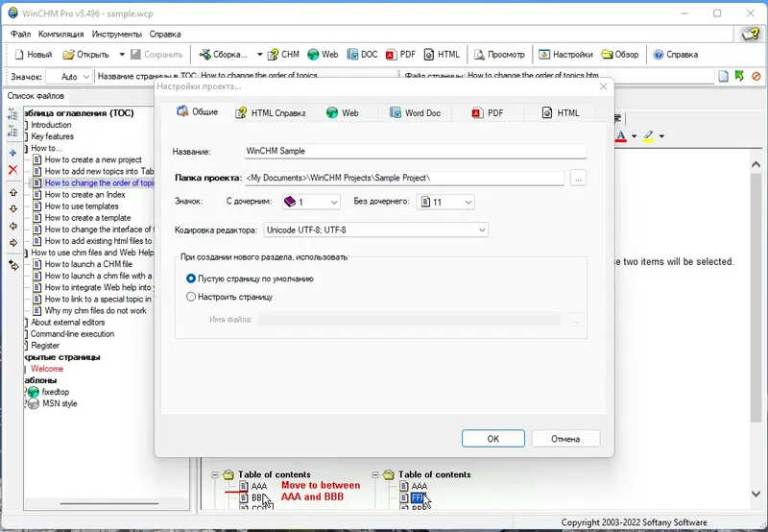The image size is (768, 532).
Task: Click the red cancel icon in top bar
Action: pyautogui.click(x=756, y=76)
